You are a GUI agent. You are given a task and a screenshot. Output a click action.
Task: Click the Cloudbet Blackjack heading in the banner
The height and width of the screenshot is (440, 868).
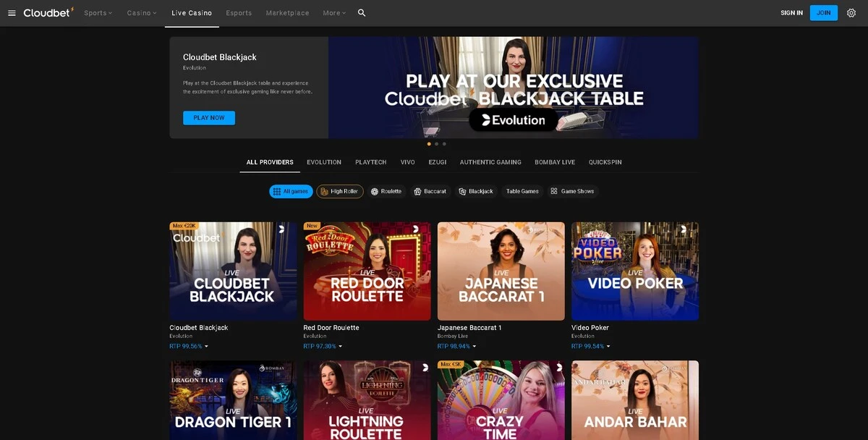(220, 57)
